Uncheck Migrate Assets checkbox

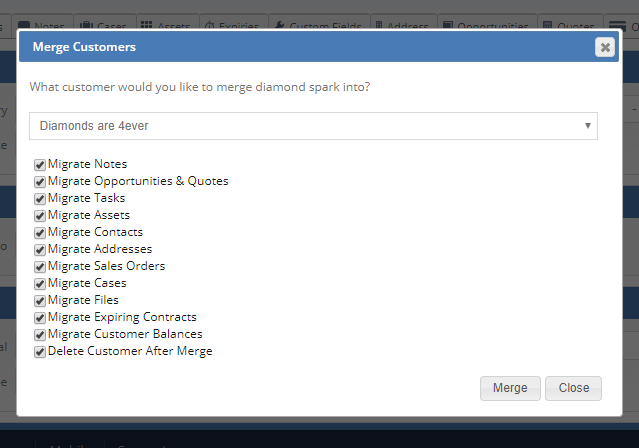40,216
